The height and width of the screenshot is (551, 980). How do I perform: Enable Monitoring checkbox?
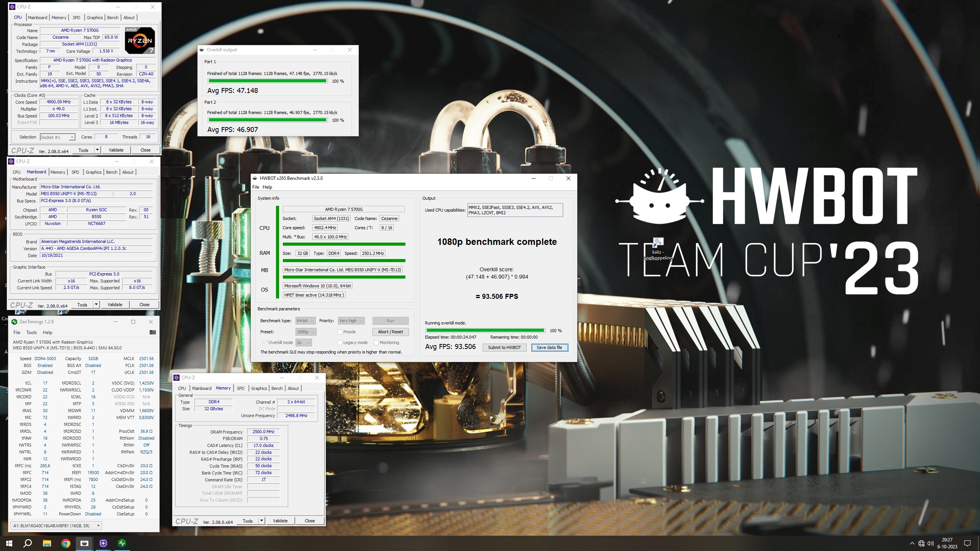coord(376,342)
